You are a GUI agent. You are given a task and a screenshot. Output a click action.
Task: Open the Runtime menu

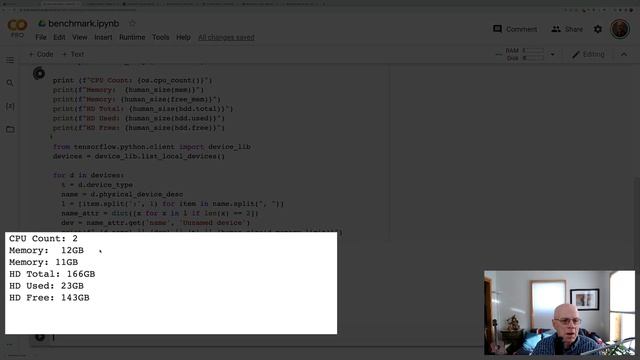[132, 37]
